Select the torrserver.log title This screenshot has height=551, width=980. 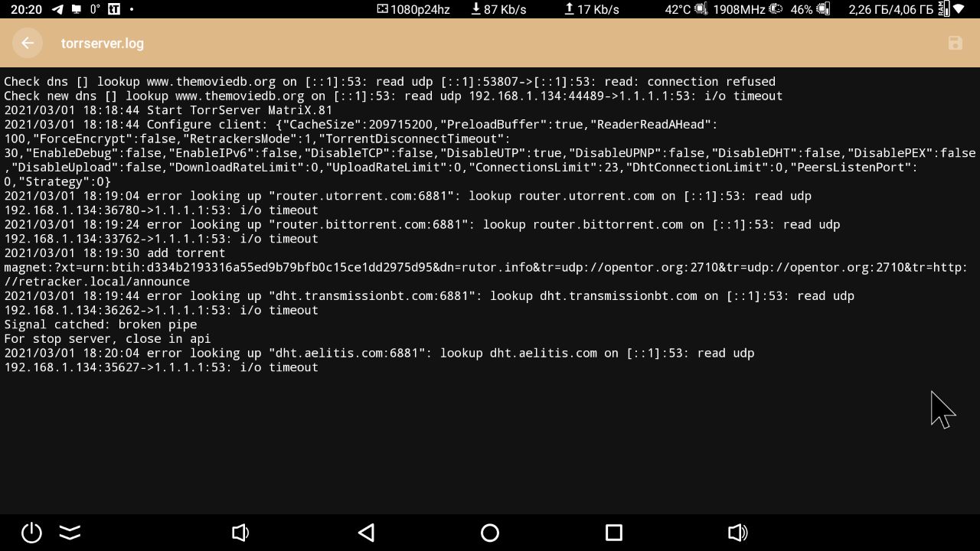[103, 44]
